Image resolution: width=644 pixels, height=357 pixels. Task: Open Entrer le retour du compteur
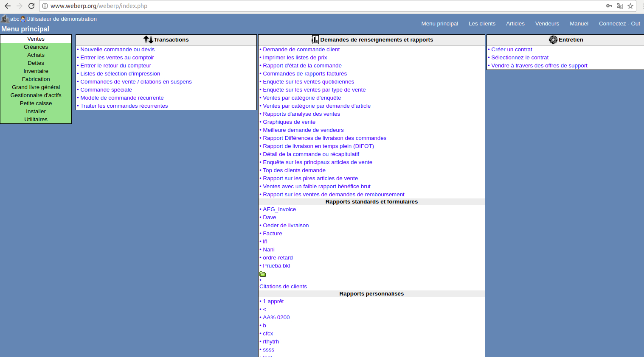click(116, 65)
